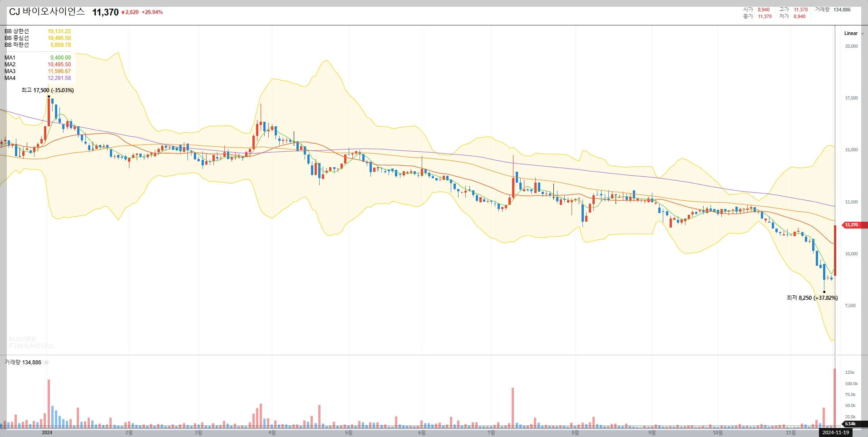Click the 2024 label on the time axis
Screen dimensions: 868x437
[47, 432]
